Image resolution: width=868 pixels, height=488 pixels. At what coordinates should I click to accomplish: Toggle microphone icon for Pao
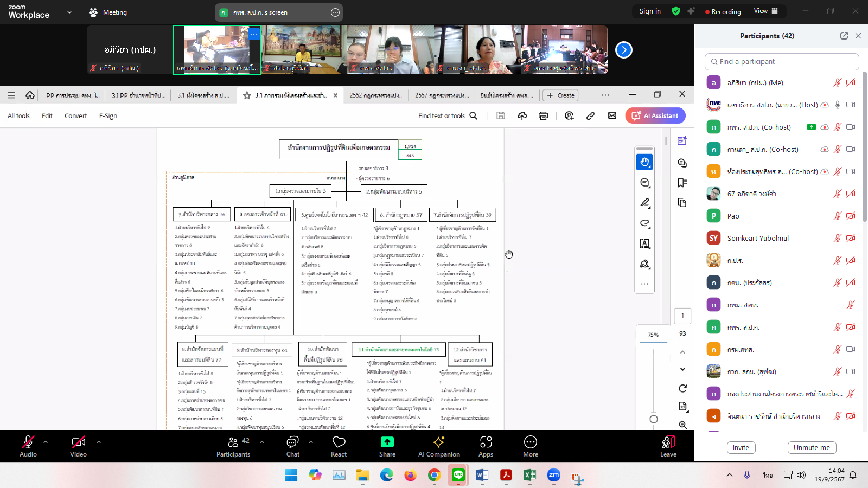[838, 216]
